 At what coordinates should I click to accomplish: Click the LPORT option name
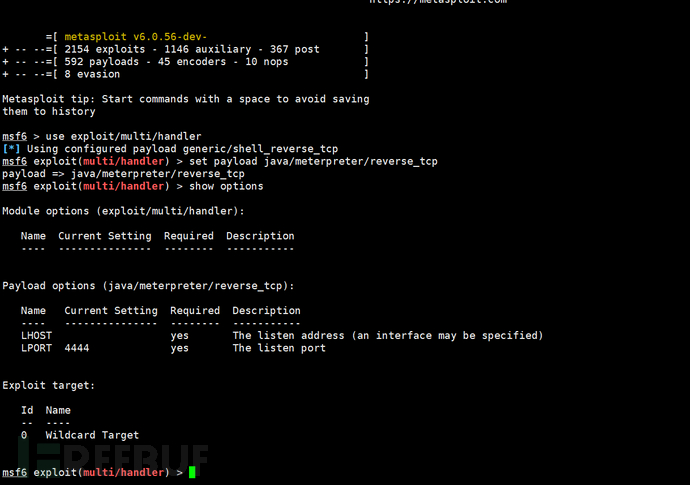pyautogui.click(x=36, y=348)
